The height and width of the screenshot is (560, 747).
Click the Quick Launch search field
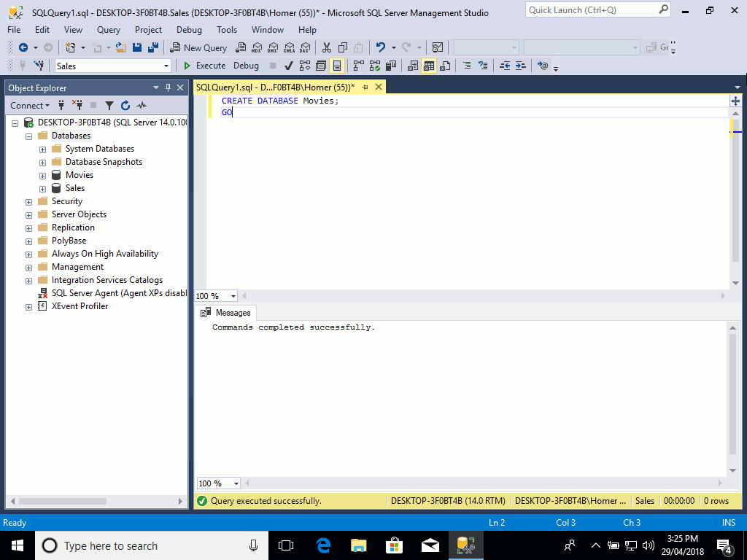(x=598, y=9)
